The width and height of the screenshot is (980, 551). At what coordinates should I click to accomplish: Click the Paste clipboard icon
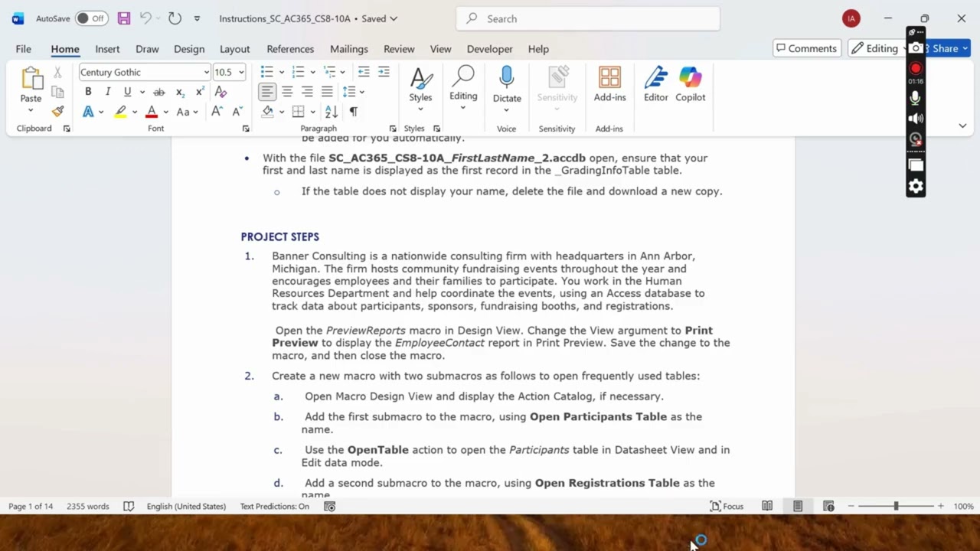[x=31, y=78]
